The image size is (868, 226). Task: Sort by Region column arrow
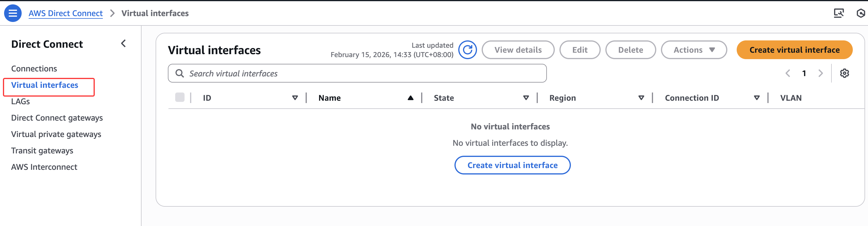point(641,98)
